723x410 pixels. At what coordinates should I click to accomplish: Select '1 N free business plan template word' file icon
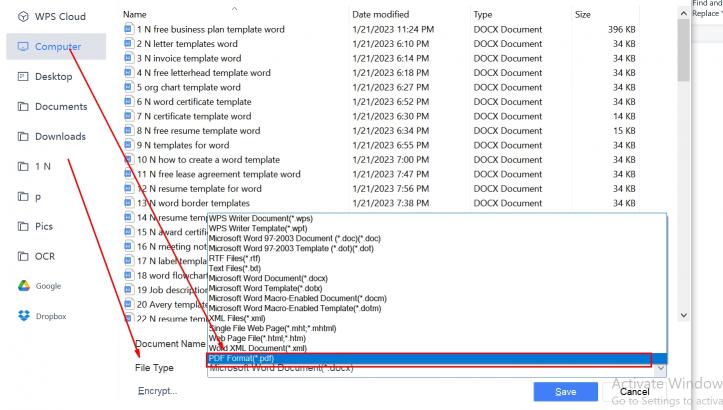pyautogui.click(x=129, y=29)
